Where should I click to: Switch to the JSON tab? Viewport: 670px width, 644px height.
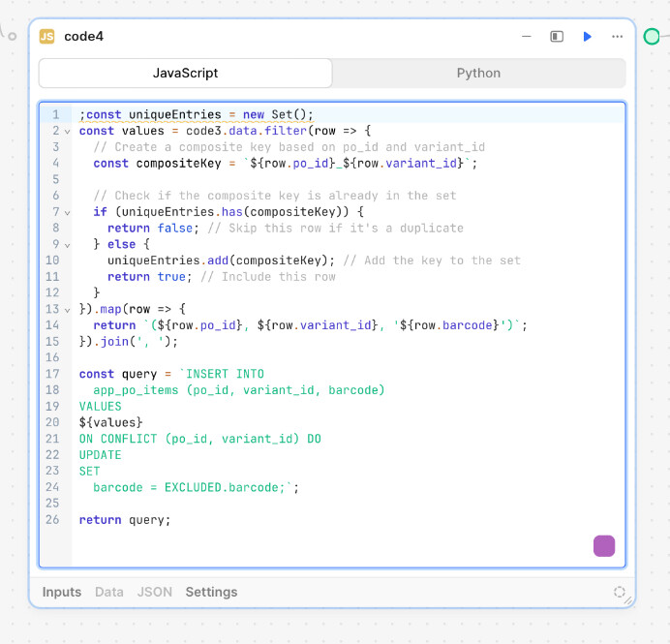pos(155,592)
